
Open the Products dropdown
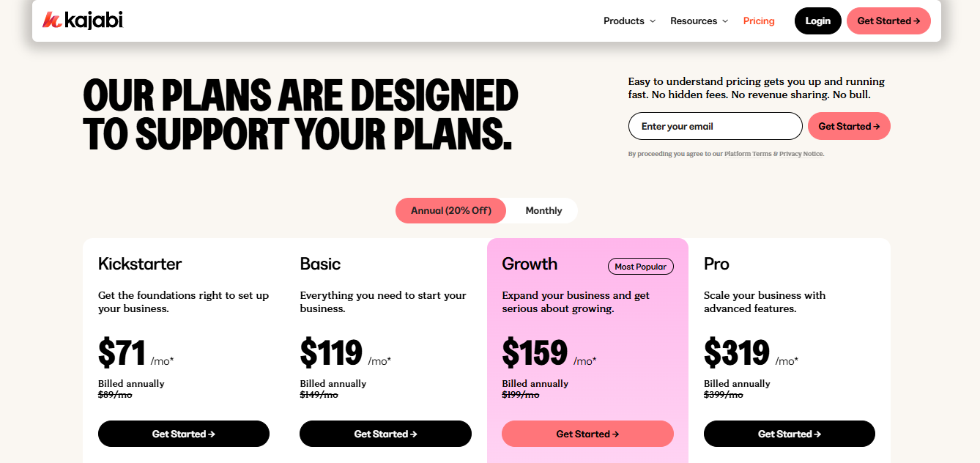[624, 21]
